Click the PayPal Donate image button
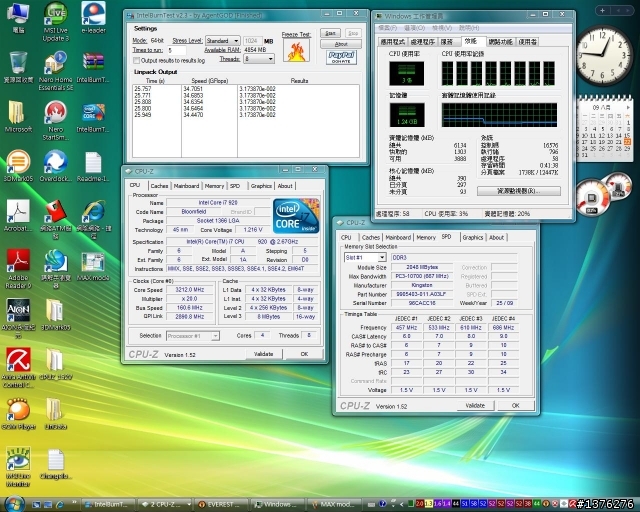The image size is (640, 512). 341,57
